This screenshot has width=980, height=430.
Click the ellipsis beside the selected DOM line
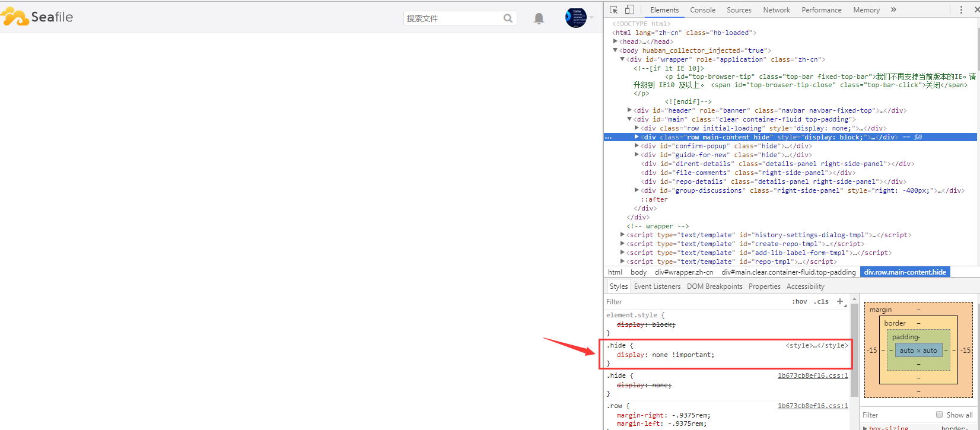click(608, 138)
